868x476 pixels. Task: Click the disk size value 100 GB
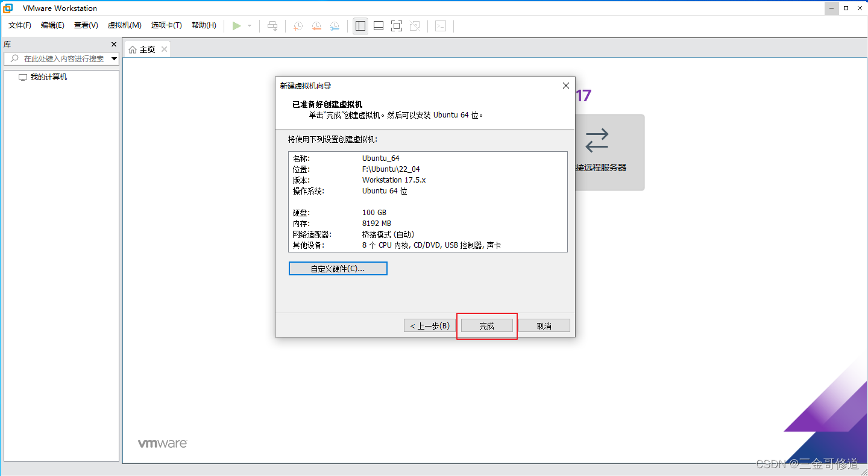pyautogui.click(x=374, y=213)
